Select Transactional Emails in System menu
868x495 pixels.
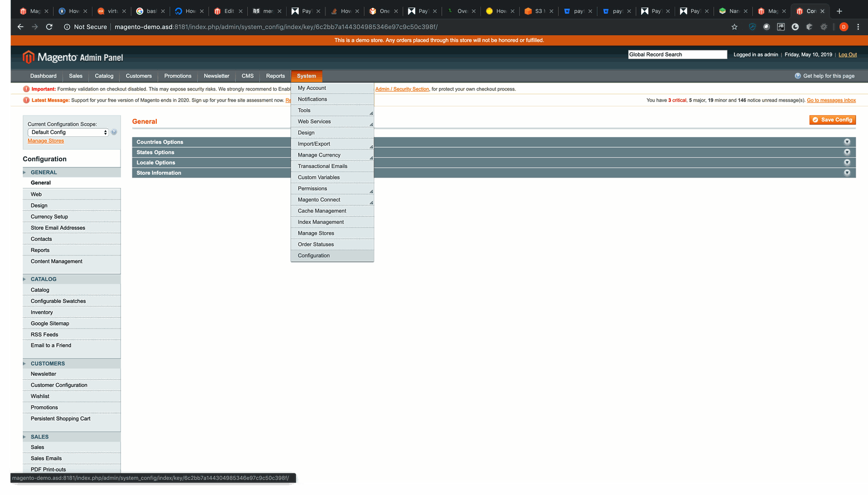(332, 166)
